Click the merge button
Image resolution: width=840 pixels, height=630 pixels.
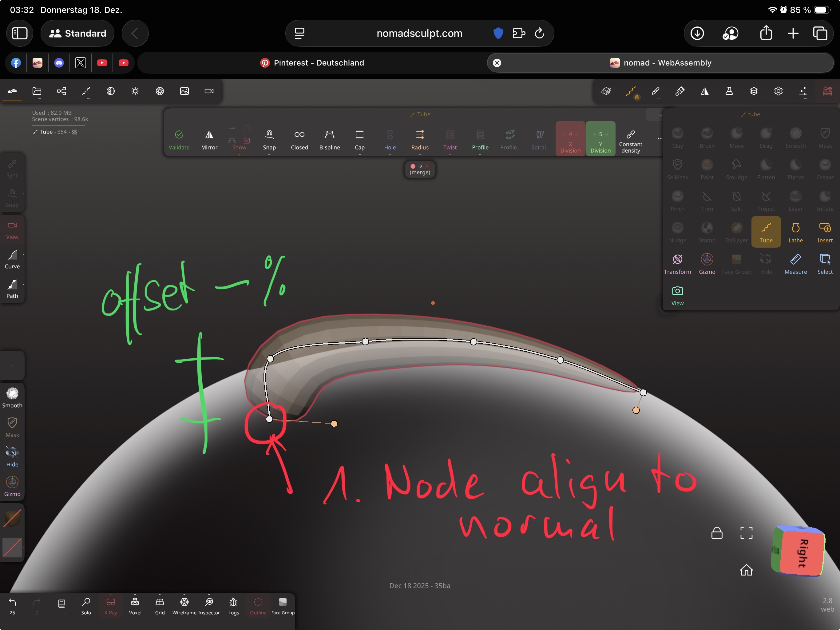click(x=420, y=169)
